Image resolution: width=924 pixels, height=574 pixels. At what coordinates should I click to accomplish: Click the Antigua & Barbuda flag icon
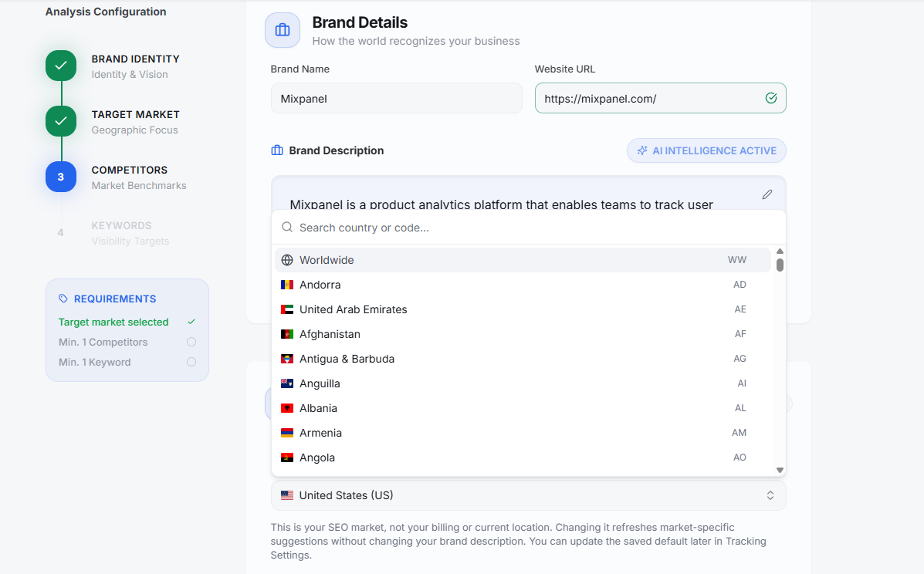pyautogui.click(x=287, y=359)
